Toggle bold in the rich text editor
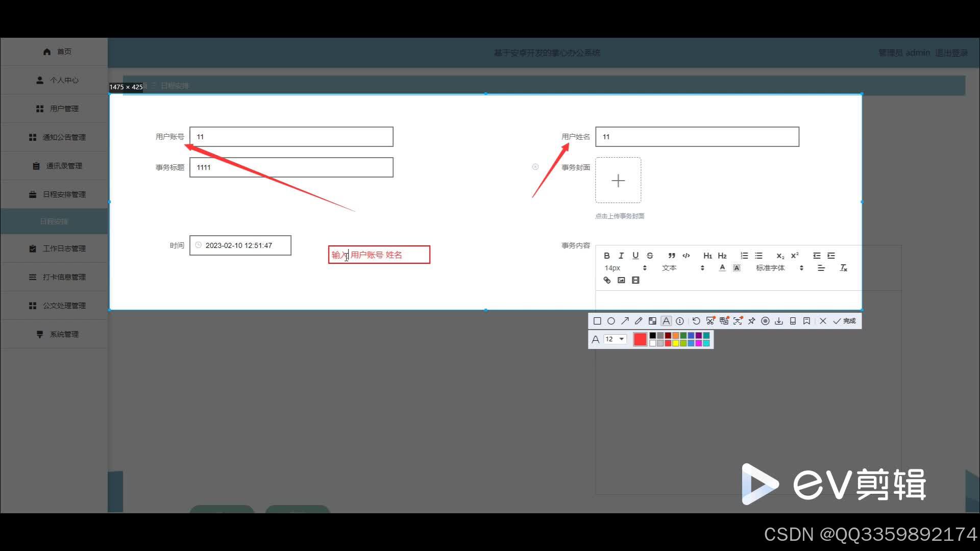Image resolution: width=980 pixels, height=551 pixels. tap(607, 256)
